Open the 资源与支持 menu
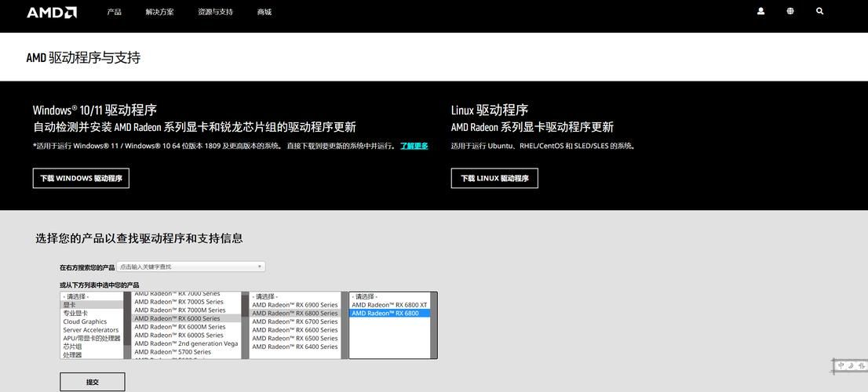Viewport: 868px width, 392px height. pyautogui.click(x=215, y=12)
